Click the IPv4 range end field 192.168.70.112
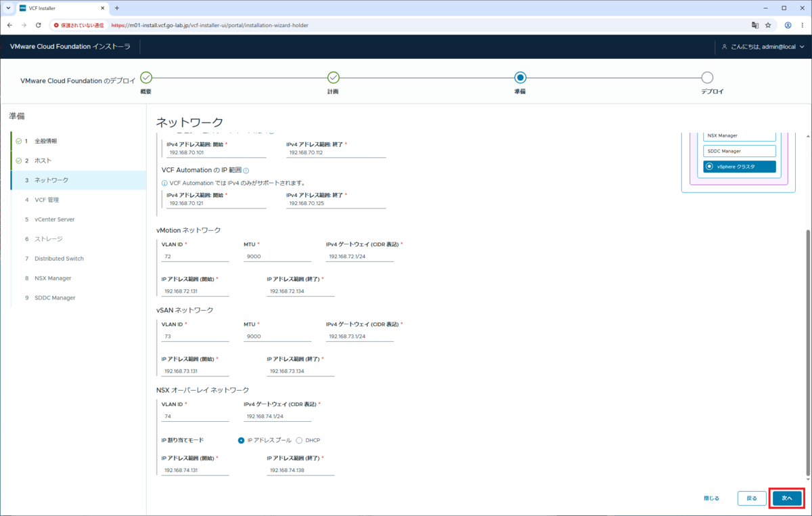The height and width of the screenshot is (516, 812). [x=336, y=153]
